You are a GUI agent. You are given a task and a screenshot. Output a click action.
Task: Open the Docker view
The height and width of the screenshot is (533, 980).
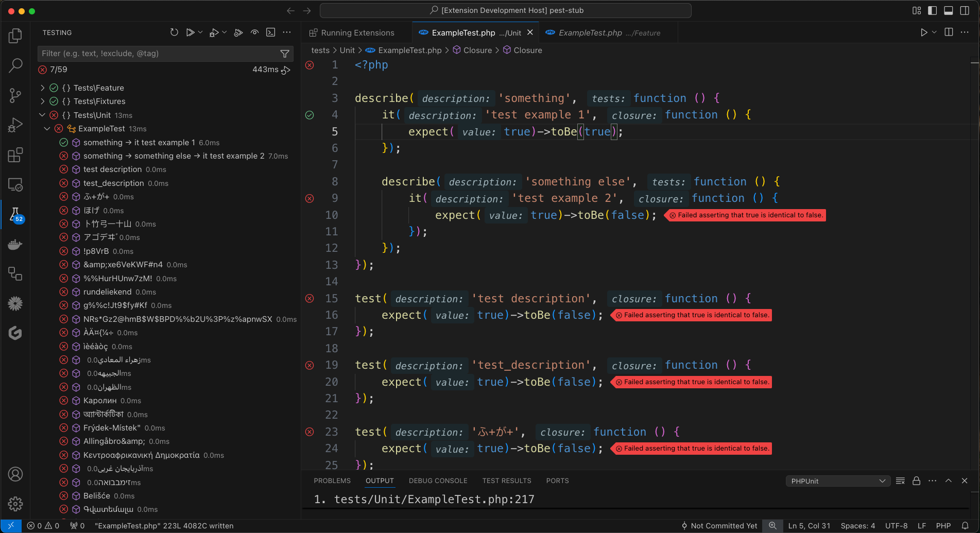click(15, 244)
